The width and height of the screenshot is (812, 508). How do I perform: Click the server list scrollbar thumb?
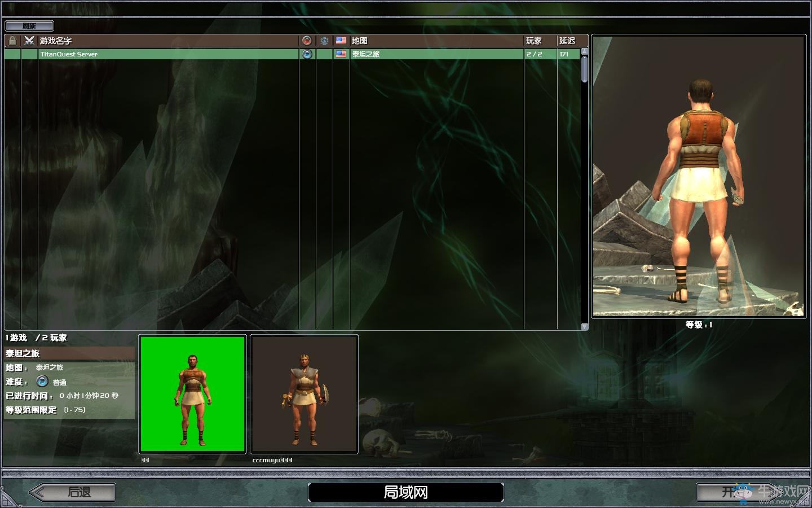[x=584, y=69]
